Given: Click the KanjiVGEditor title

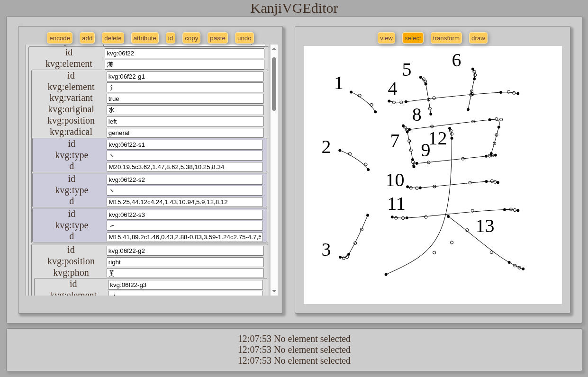Looking at the screenshot, I should click(x=294, y=8).
